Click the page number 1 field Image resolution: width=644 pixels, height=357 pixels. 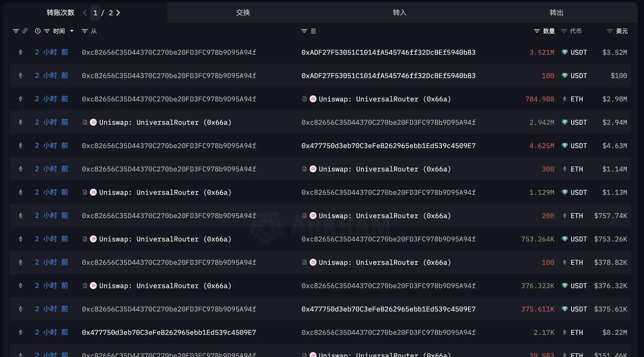(95, 13)
